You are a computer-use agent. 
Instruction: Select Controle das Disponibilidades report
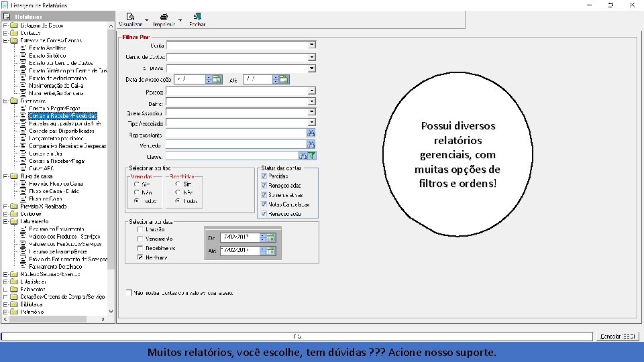[62, 131]
